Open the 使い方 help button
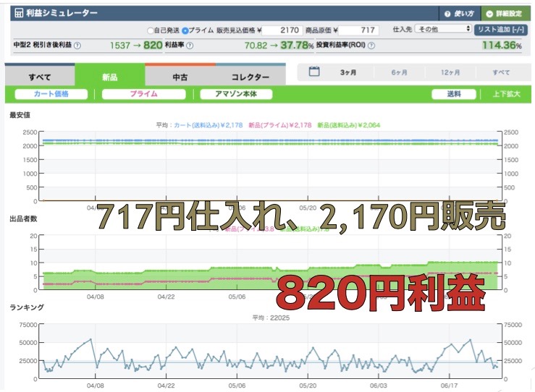Viewport: 535px width, 392px height. [x=458, y=14]
